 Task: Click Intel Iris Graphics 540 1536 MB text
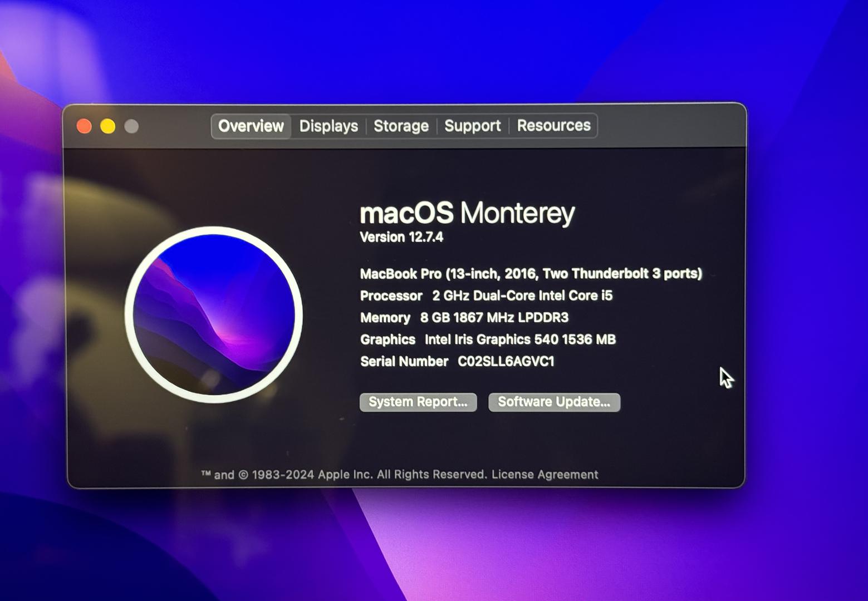(520, 339)
